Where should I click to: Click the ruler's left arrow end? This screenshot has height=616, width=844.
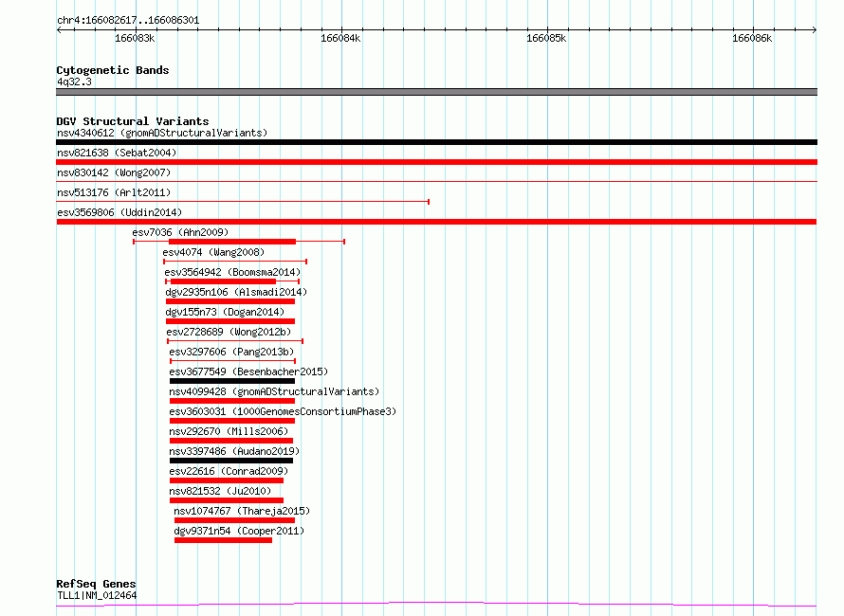coord(59,29)
